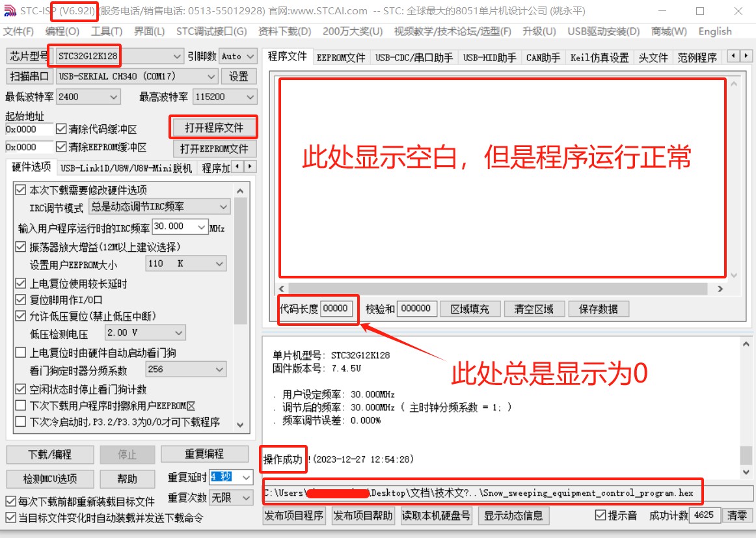Toggle 上电复位使用较长延时 checkbox

tap(20, 283)
